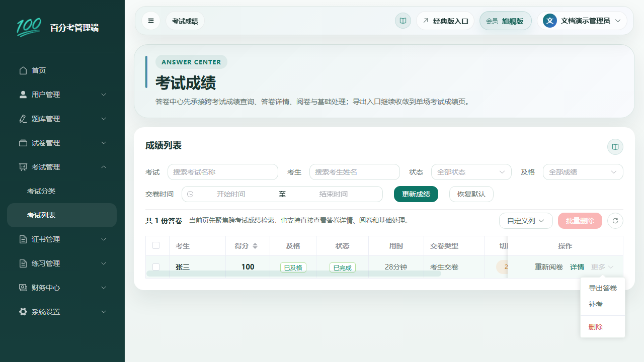
Task: Click the document icon beside 练习管理
Action: point(23,263)
